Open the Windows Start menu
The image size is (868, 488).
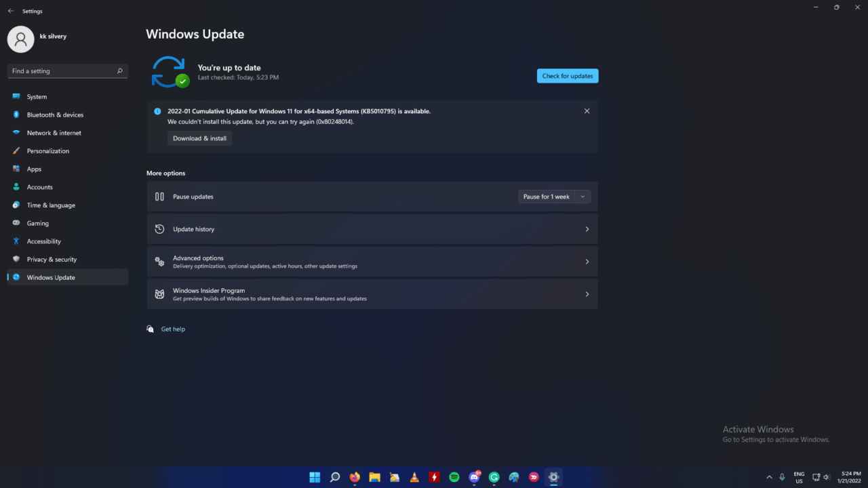click(315, 477)
